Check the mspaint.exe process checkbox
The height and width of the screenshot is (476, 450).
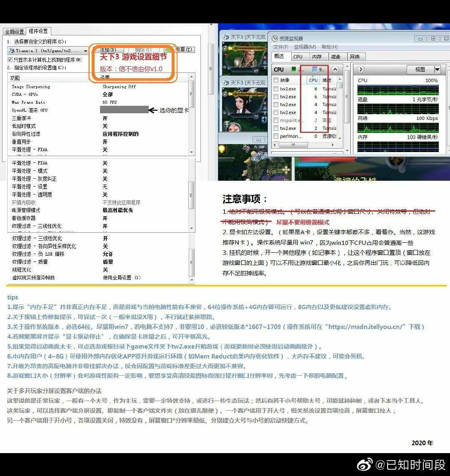click(276, 120)
